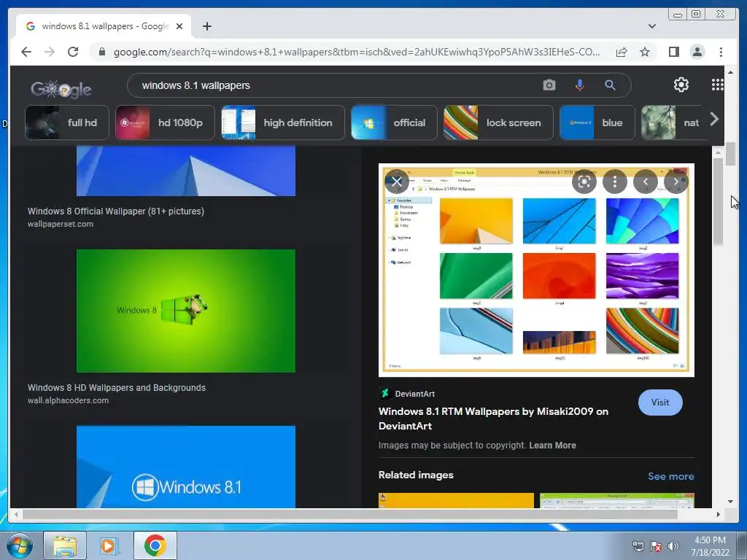Open the taskbar clock and date
The height and width of the screenshot is (560, 747).
(x=710, y=546)
